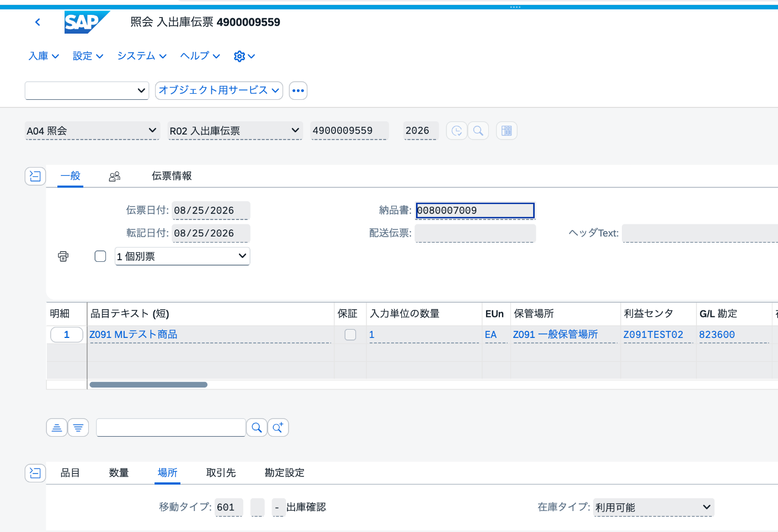Click the filter icon button
This screenshot has width=778, height=532.
coord(78,427)
